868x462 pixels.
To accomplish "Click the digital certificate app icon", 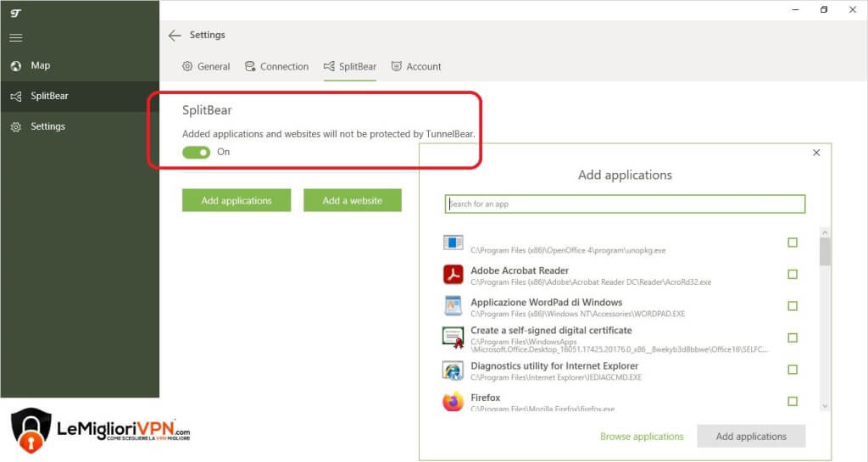I will (x=453, y=337).
